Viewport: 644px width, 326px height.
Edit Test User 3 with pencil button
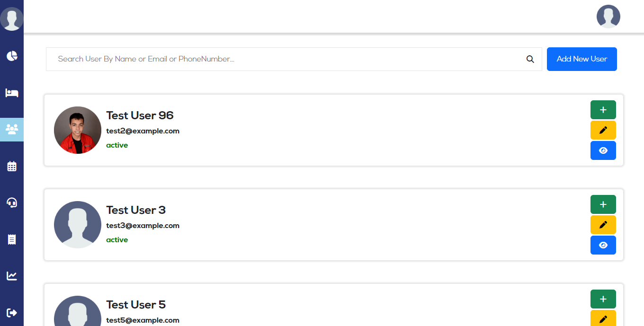click(x=603, y=225)
